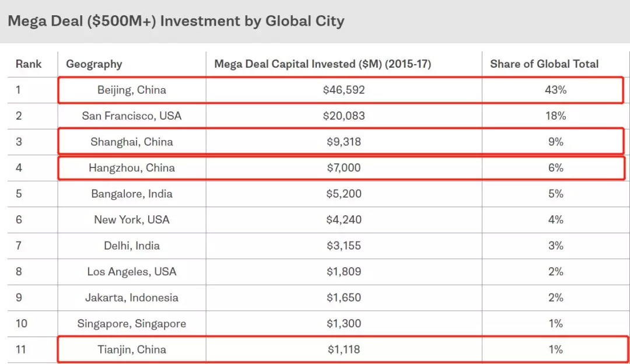The width and height of the screenshot is (630, 364).
Task: Select the Bangalore, India cell
Action: [132, 194]
